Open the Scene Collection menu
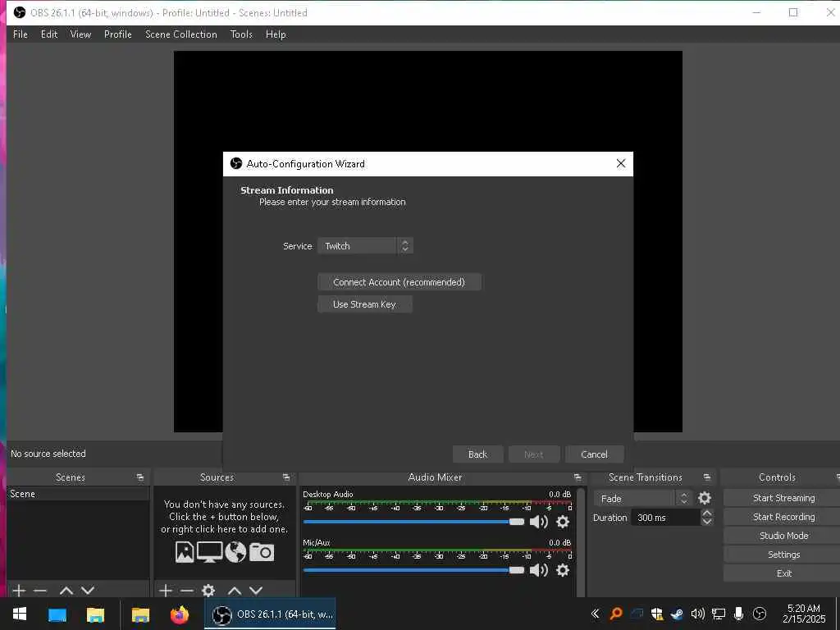The height and width of the screenshot is (630, 840). tap(181, 34)
